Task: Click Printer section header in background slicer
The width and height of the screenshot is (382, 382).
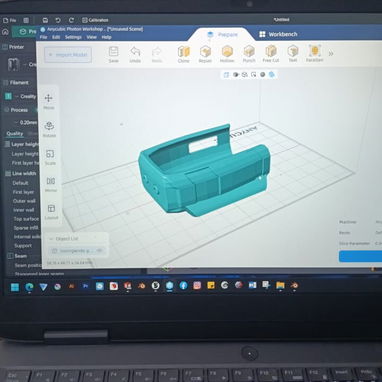Action: 16,47
